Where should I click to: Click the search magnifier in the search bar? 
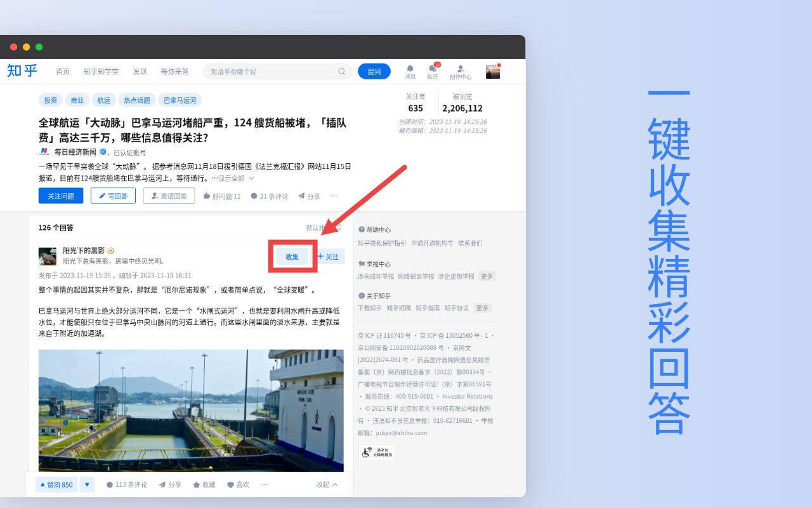[x=341, y=71]
